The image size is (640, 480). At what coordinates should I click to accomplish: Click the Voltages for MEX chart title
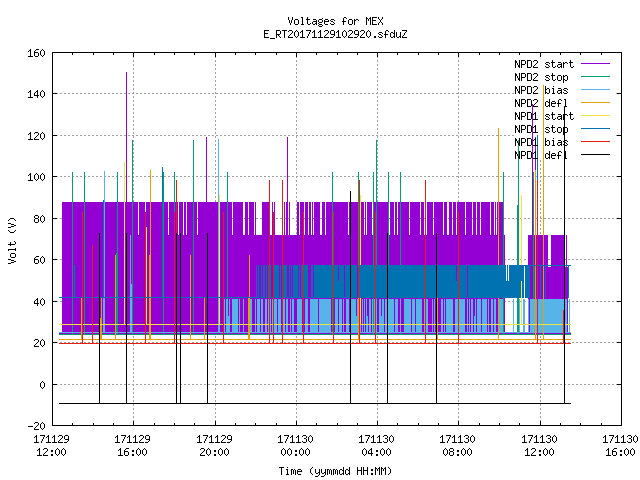[x=335, y=21]
